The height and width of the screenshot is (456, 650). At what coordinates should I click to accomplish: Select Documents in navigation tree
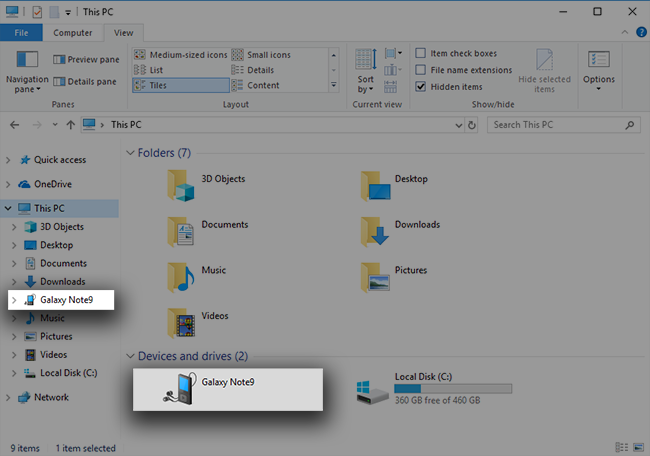pyautogui.click(x=63, y=263)
